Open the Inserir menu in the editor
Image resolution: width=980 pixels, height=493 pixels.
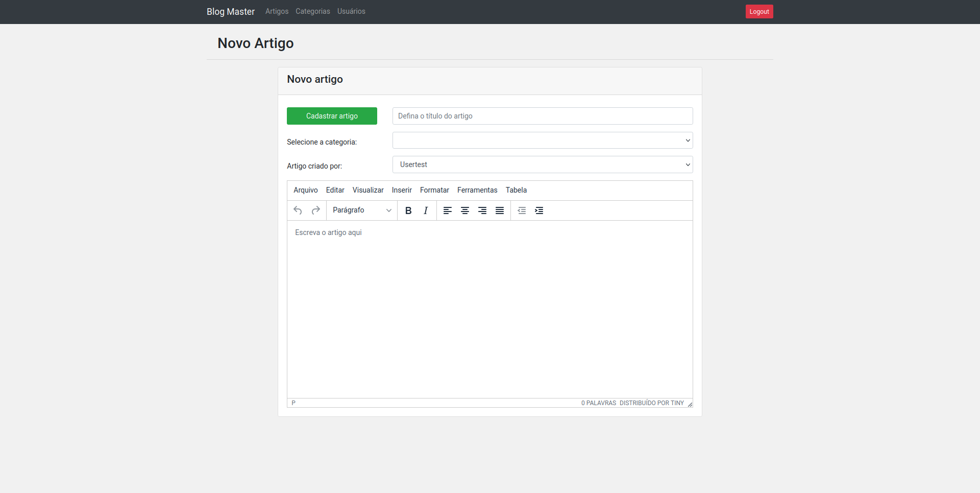[401, 190]
